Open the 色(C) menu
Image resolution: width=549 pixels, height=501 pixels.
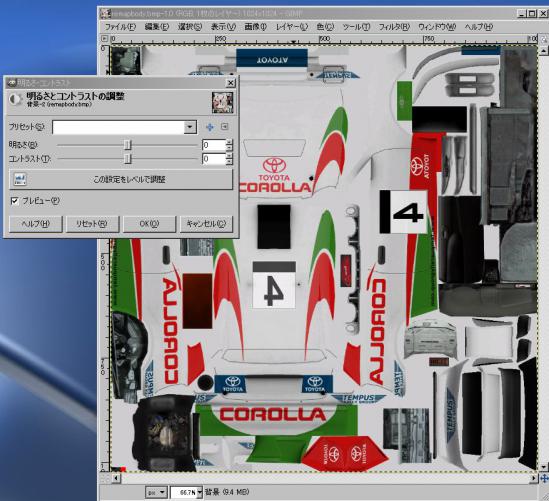pyautogui.click(x=325, y=27)
